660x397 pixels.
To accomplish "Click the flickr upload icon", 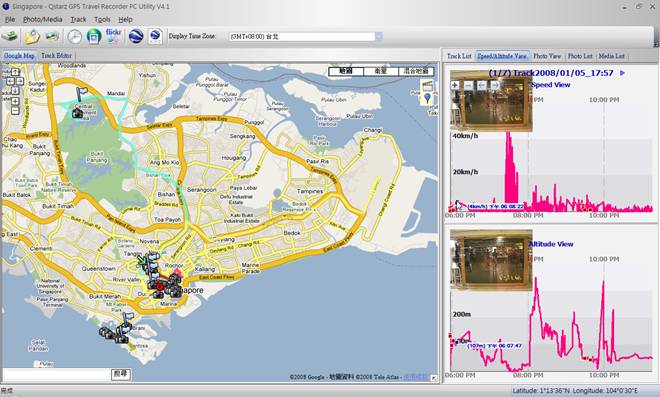I will [x=94, y=37].
